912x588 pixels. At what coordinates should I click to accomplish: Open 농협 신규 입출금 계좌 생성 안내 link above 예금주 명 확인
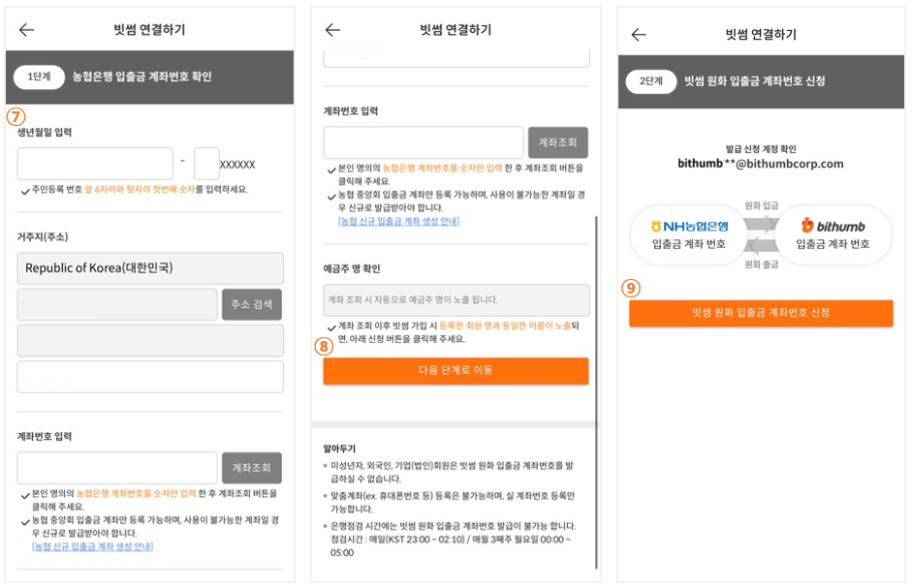coord(399,221)
